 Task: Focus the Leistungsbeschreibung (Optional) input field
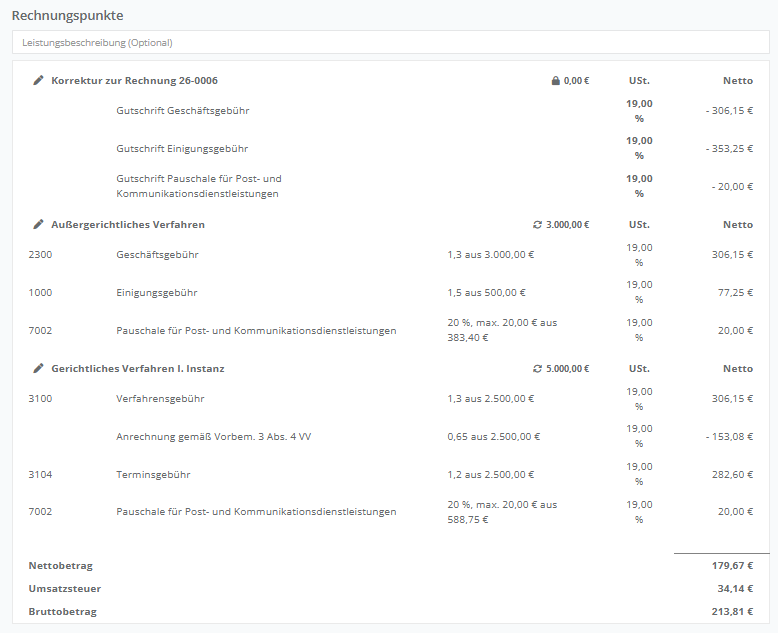pyautogui.click(x=390, y=43)
